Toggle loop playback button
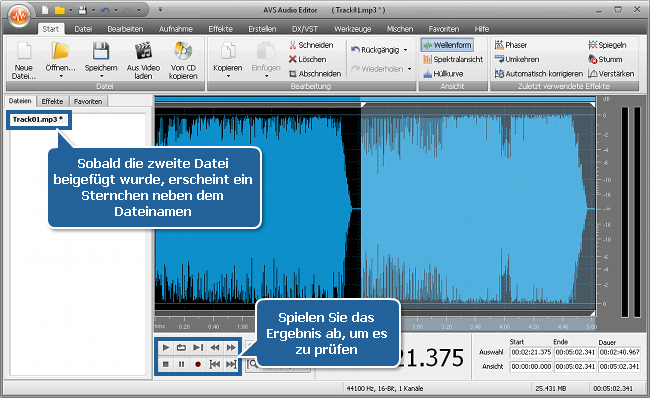This screenshot has width=650, height=398. (x=182, y=347)
